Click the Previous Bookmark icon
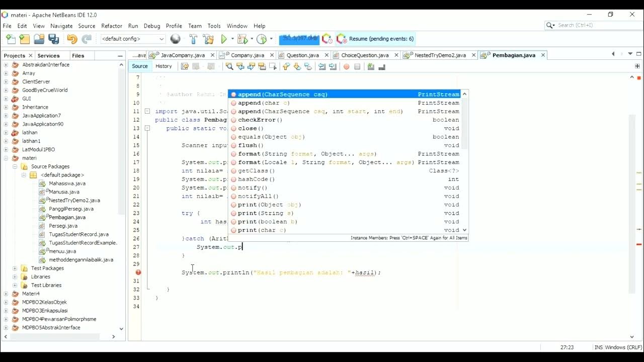 coord(286,66)
